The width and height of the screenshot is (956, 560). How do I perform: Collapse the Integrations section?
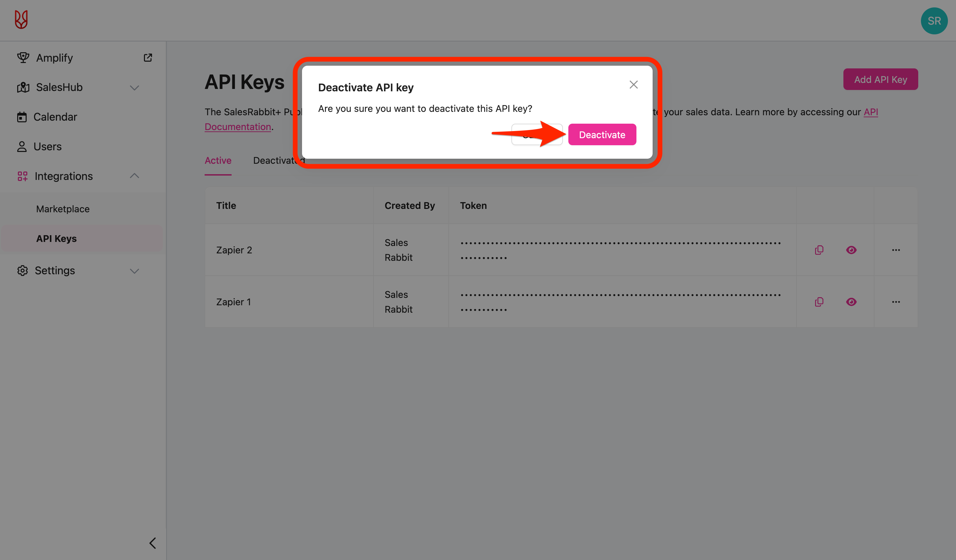pyautogui.click(x=134, y=176)
